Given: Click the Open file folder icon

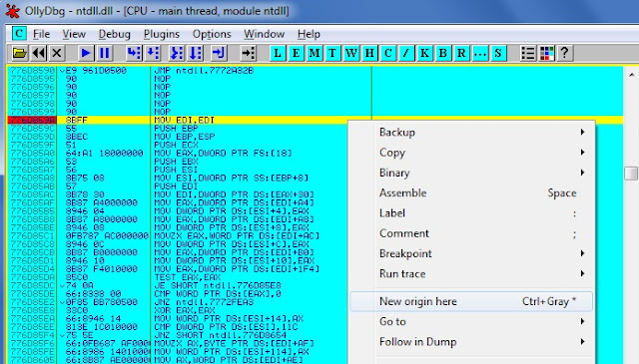Looking at the screenshot, I should pos(20,53).
